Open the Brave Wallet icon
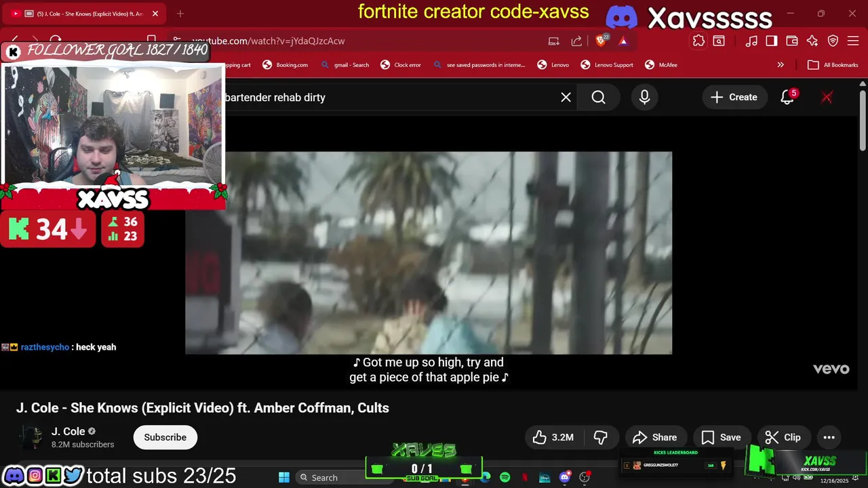Image resolution: width=868 pixels, height=488 pixels. (x=792, y=41)
